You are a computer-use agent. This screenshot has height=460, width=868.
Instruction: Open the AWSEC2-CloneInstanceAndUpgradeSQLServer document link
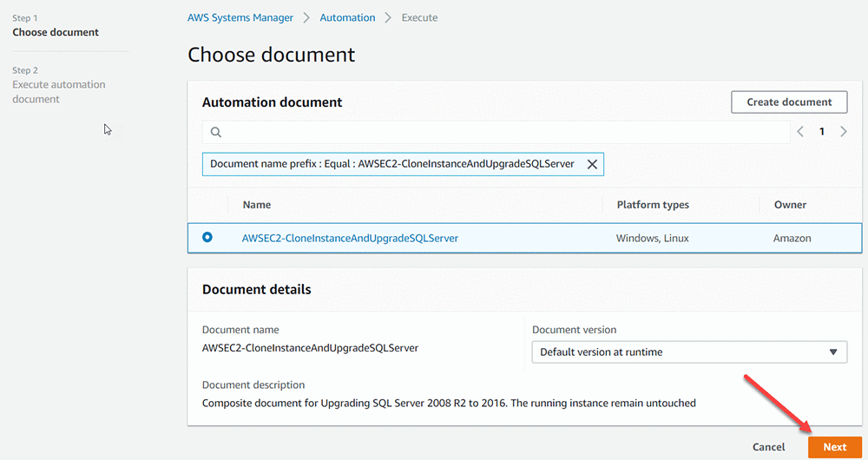(x=350, y=238)
